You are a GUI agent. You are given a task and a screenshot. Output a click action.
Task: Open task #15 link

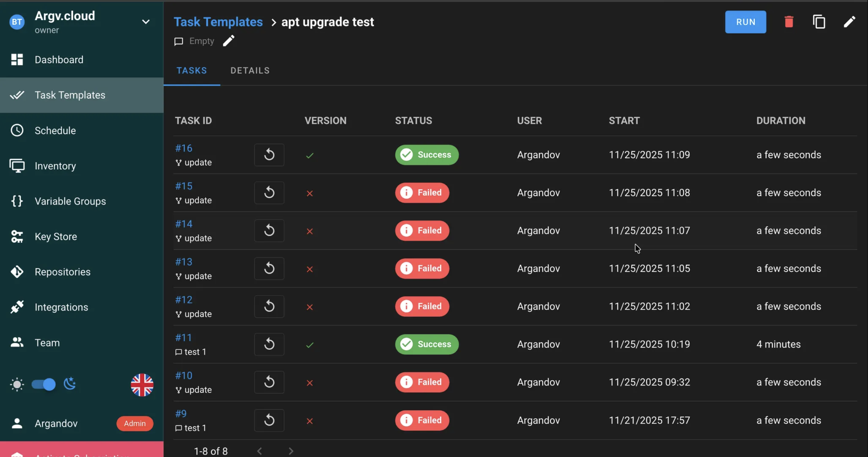pyautogui.click(x=184, y=186)
